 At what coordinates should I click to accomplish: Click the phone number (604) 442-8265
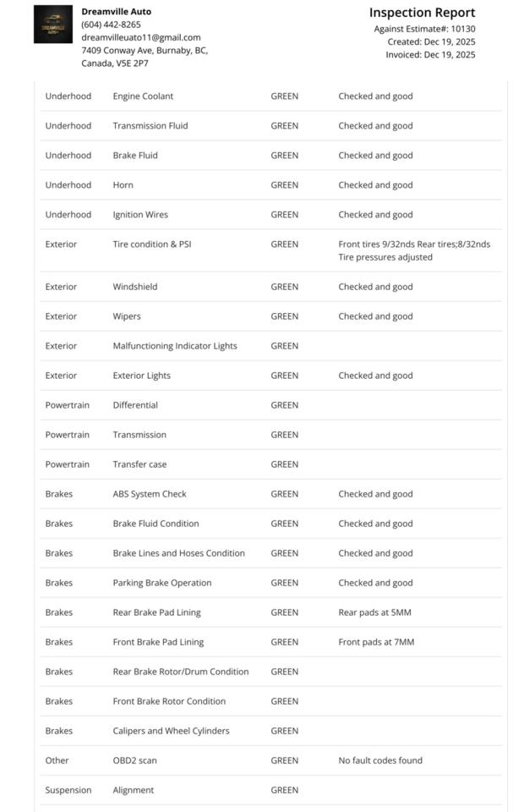111,25
